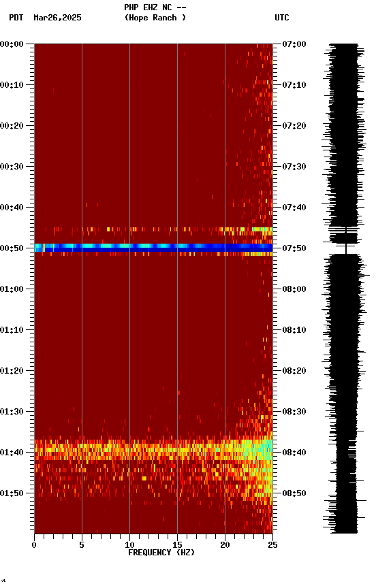376x588 pixels.
Task: Click the 07:20 UTC time label
Action: (x=294, y=126)
